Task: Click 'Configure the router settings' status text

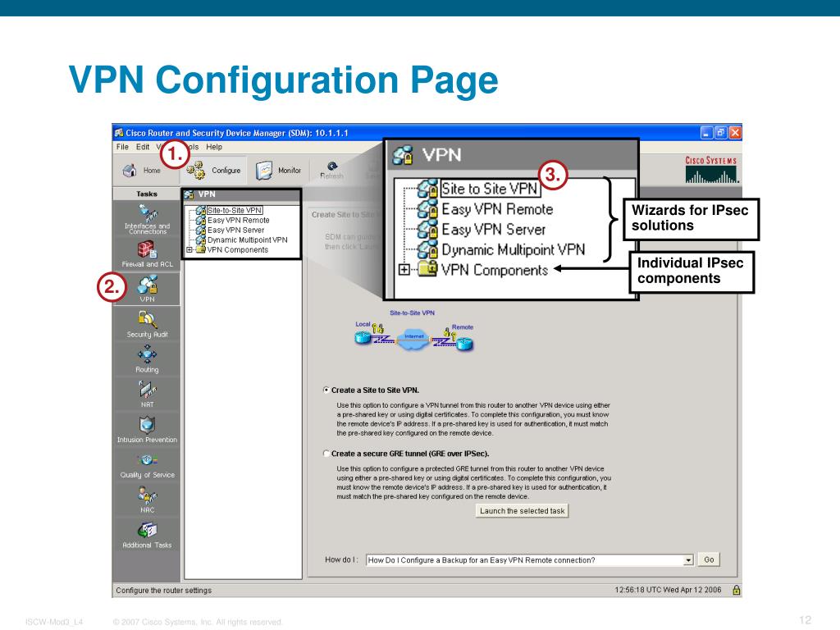Action: [x=163, y=591]
